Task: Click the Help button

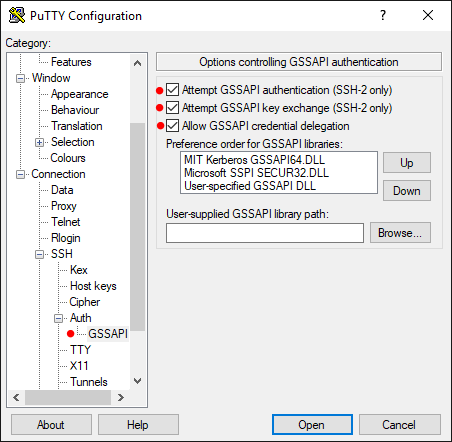Action: (138, 425)
